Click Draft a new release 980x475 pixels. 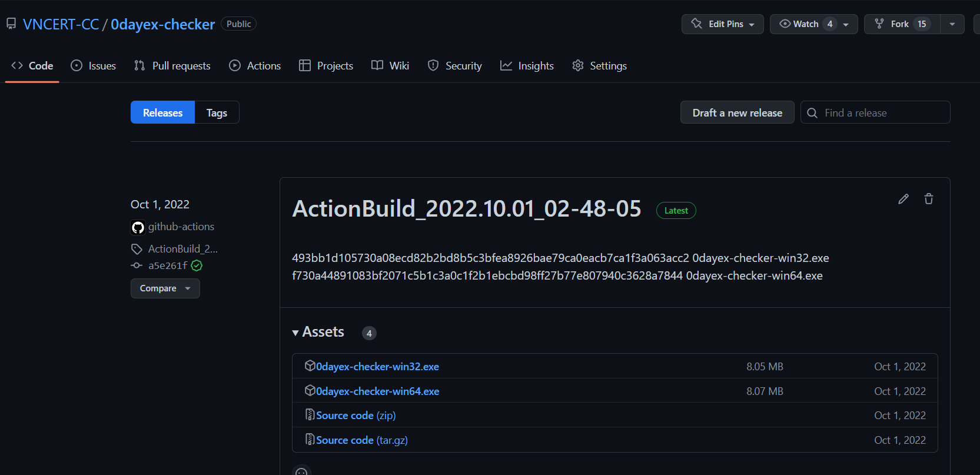(x=738, y=112)
